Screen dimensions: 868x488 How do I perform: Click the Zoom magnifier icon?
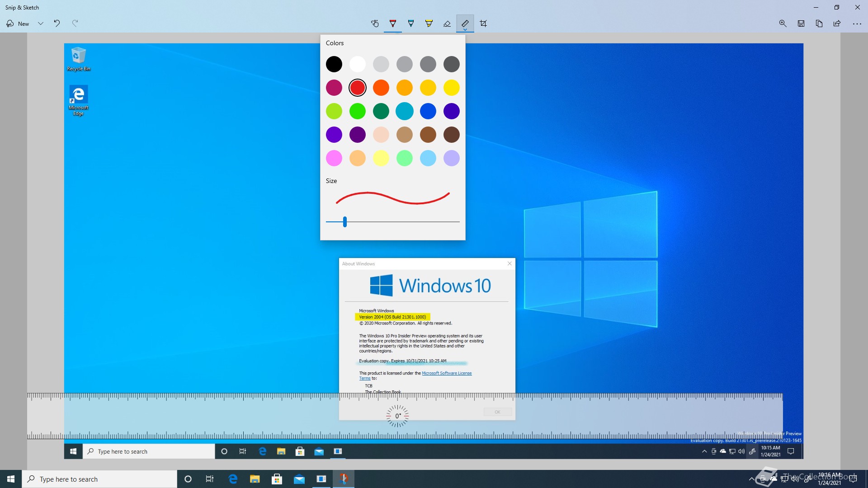783,23
